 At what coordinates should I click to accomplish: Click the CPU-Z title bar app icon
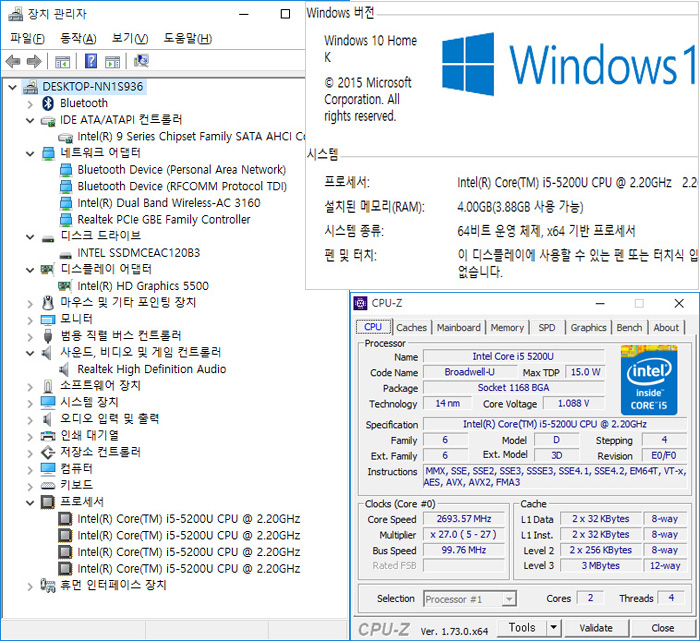(360, 303)
